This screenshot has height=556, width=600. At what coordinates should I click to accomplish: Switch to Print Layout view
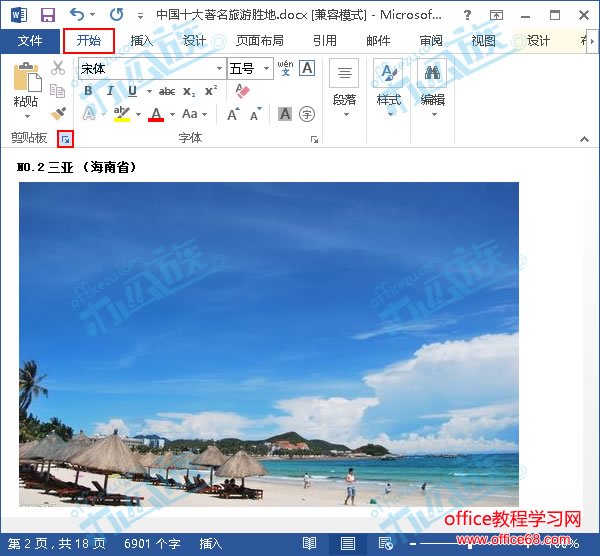(347, 543)
